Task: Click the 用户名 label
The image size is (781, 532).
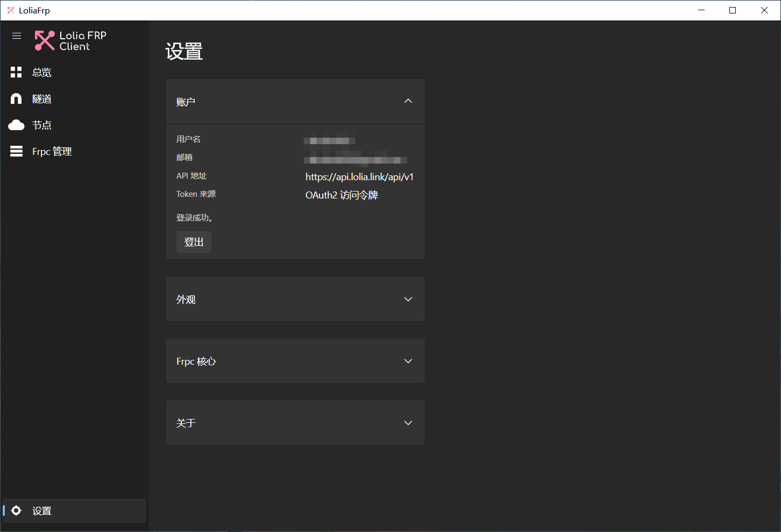Action: tap(188, 139)
